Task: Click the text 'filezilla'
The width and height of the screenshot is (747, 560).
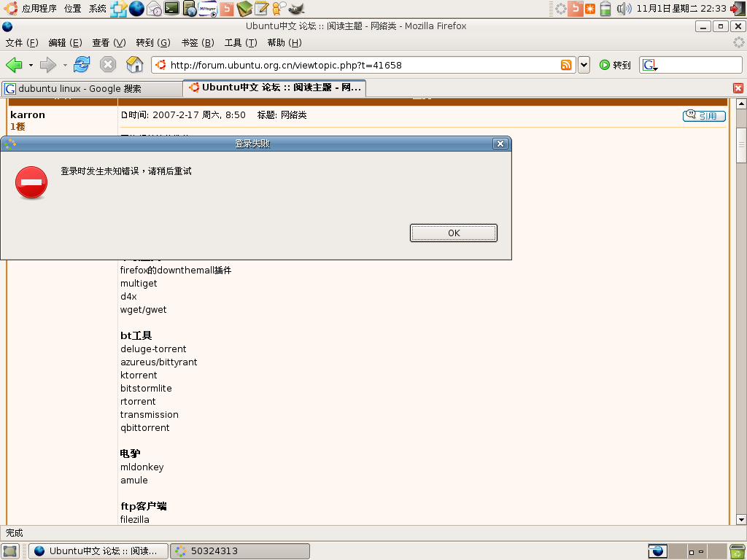Action: pos(134,519)
